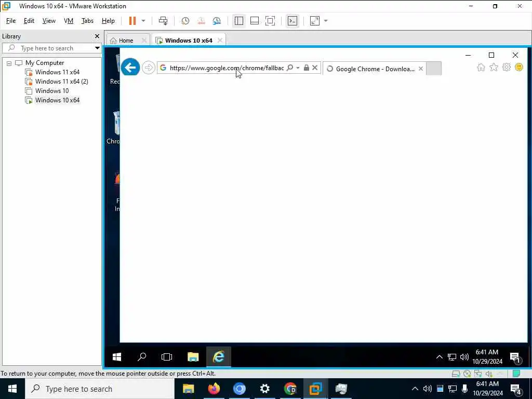Click the smiley feedback icon
Image resolution: width=532 pixels, height=399 pixels.
[519, 67]
